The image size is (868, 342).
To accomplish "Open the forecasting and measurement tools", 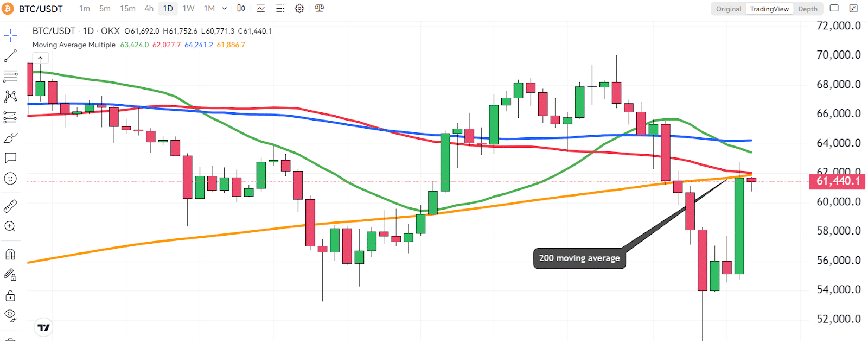I will (10, 117).
